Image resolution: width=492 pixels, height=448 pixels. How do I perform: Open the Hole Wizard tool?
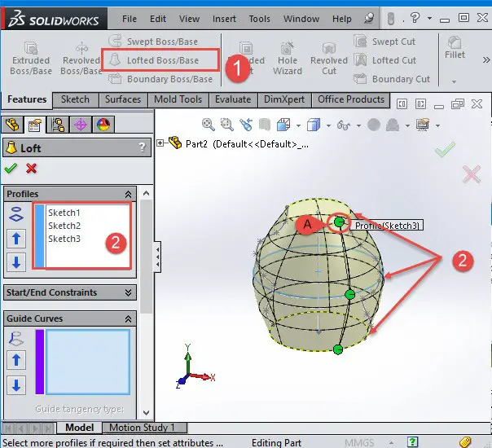[x=287, y=59]
